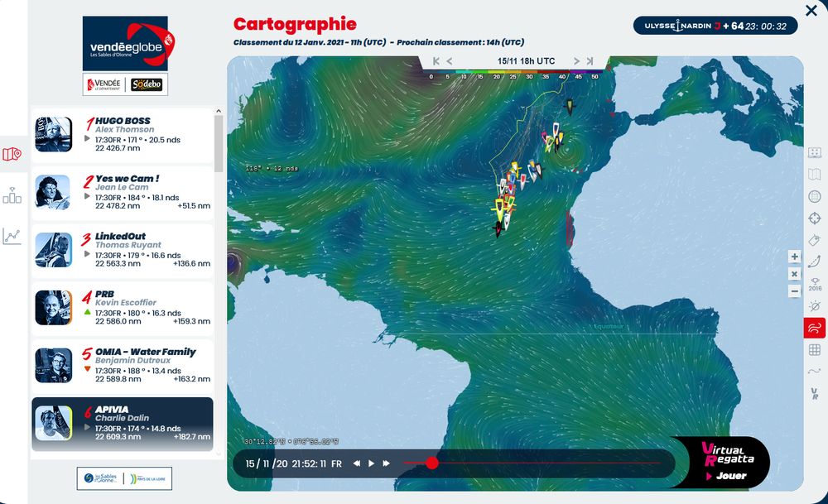Jump to first wind forecast time
The height and width of the screenshot is (504, 828).
click(436, 61)
